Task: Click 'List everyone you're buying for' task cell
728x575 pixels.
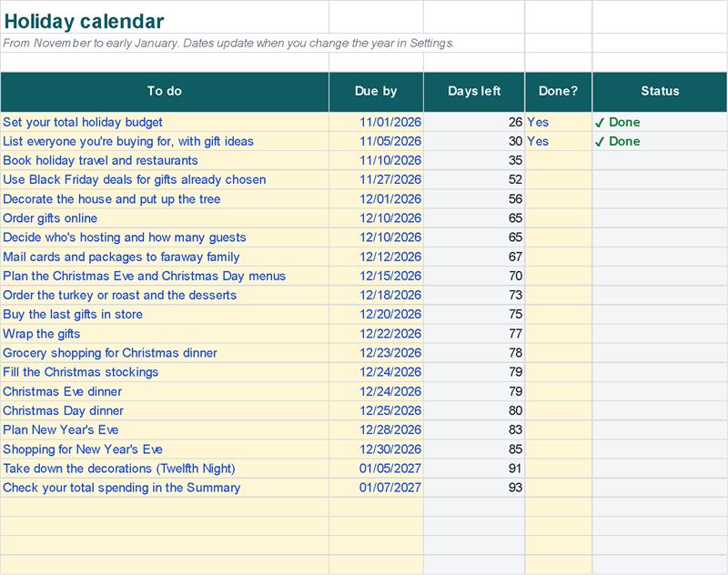Action: tap(165, 141)
